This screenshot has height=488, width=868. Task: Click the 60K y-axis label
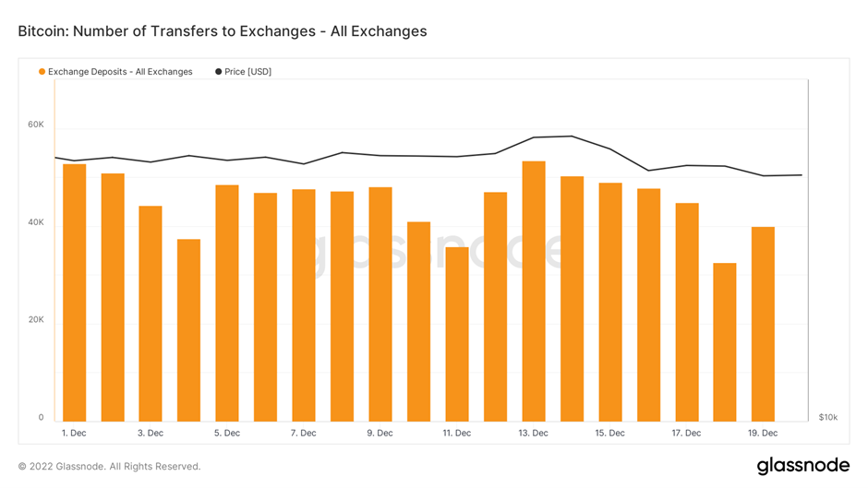pos(35,125)
